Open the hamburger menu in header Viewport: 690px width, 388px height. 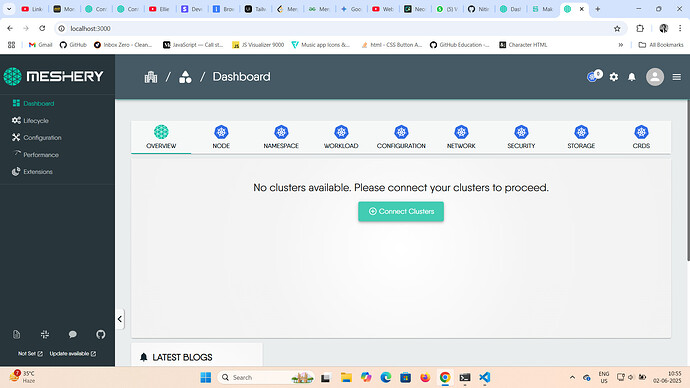click(x=677, y=77)
